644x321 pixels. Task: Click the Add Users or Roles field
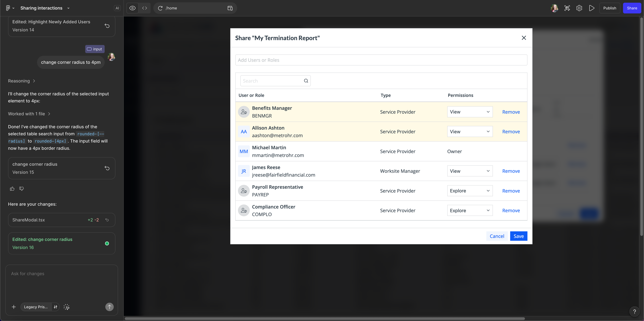[381, 60]
